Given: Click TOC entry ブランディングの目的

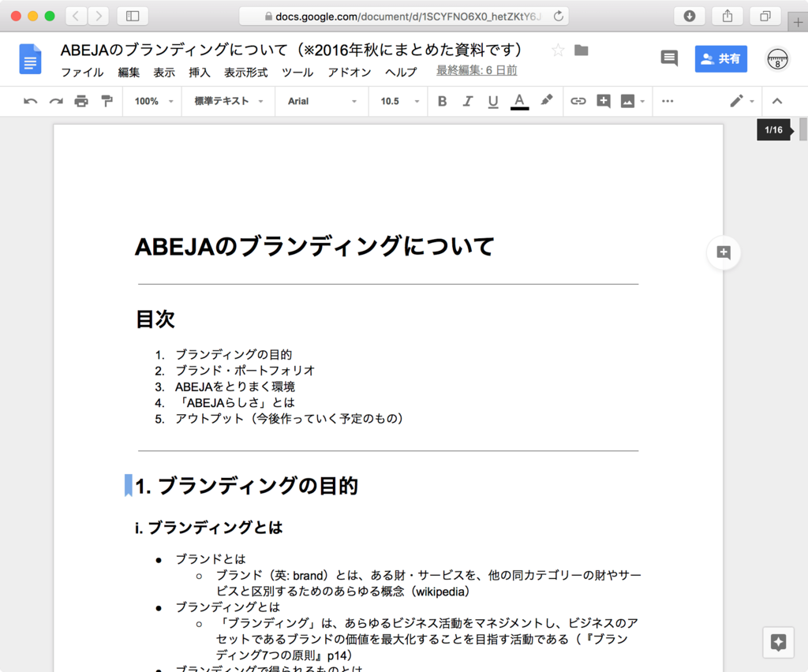Looking at the screenshot, I should tap(234, 354).
